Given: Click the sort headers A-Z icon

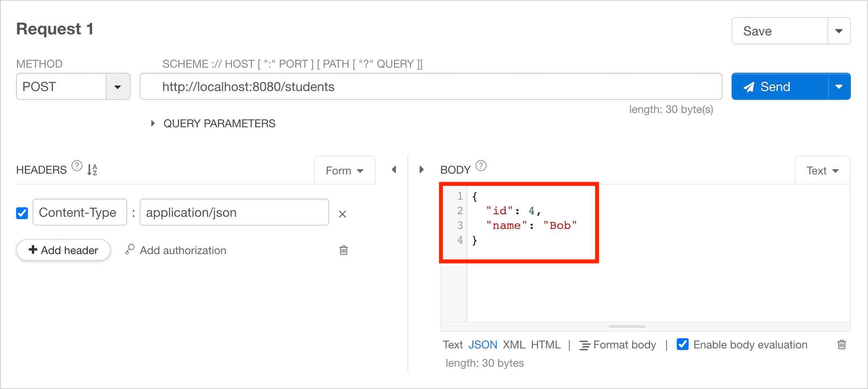Looking at the screenshot, I should (x=92, y=170).
